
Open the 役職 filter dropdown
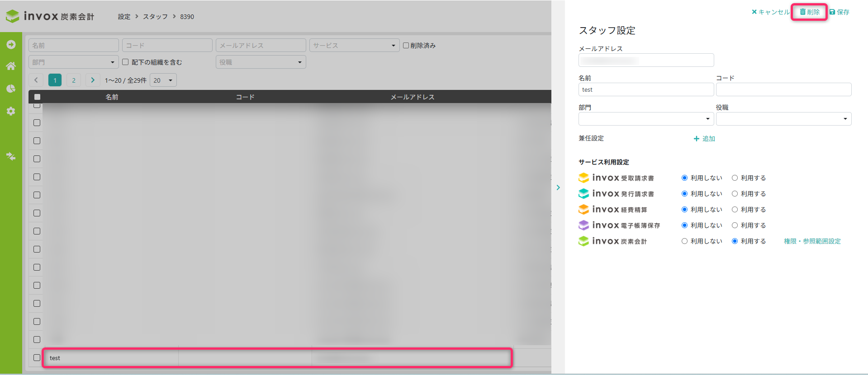click(x=261, y=62)
